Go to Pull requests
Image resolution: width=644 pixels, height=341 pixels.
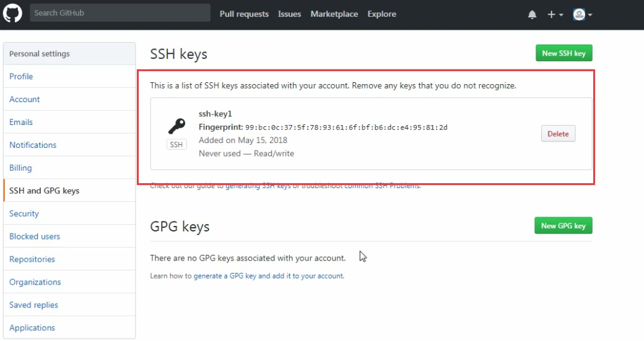(x=244, y=14)
